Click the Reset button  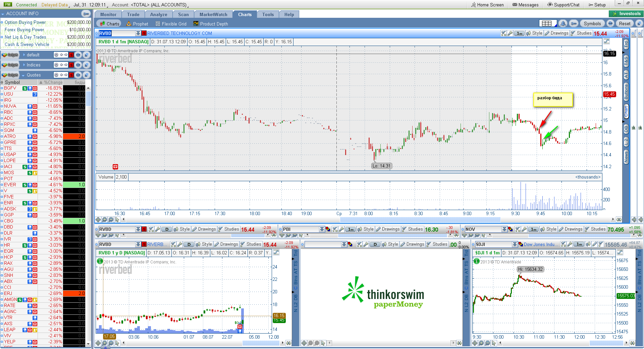(x=625, y=23)
